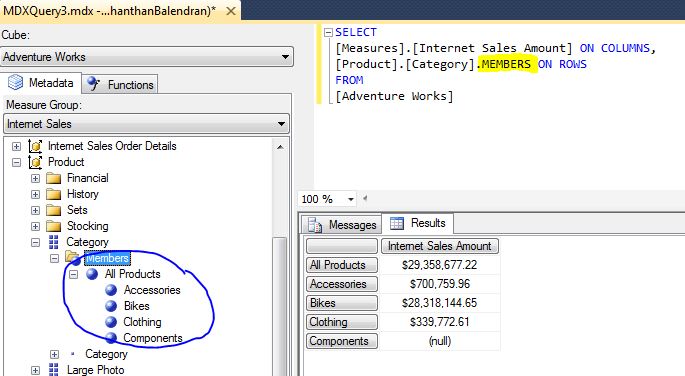This screenshot has width=685, height=376.
Task: Click the Bikes member sphere icon
Action: [x=111, y=306]
